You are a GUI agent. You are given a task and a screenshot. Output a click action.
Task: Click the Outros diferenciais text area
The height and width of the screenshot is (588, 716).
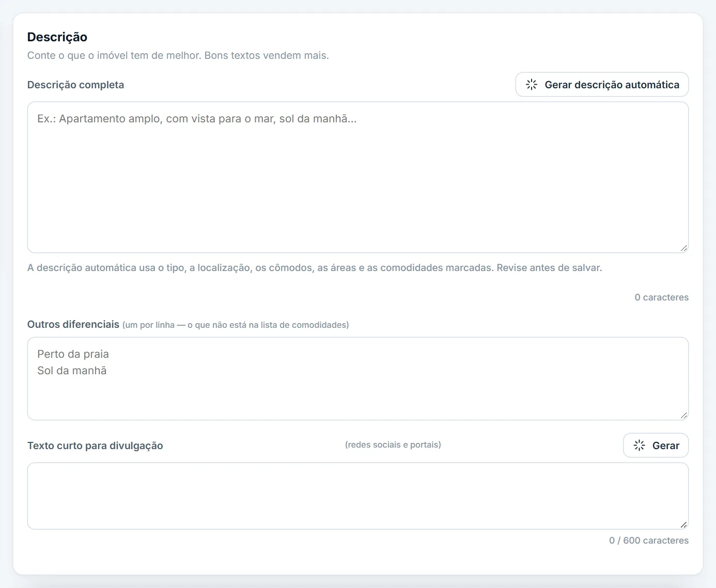click(x=358, y=378)
